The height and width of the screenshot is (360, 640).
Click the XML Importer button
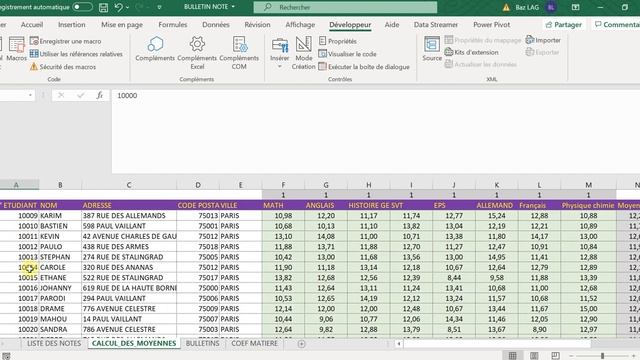click(543, 40)
